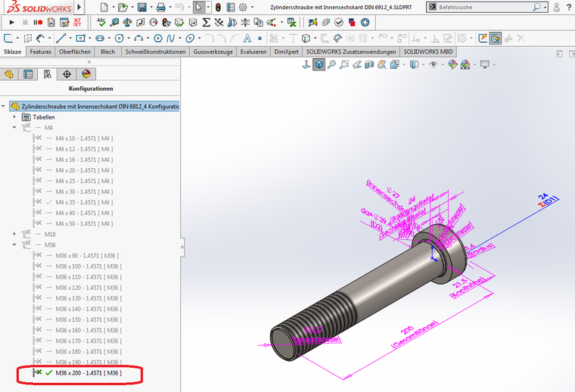Open the Options gear icon
The image size is (575, 392).
point(243,7)
